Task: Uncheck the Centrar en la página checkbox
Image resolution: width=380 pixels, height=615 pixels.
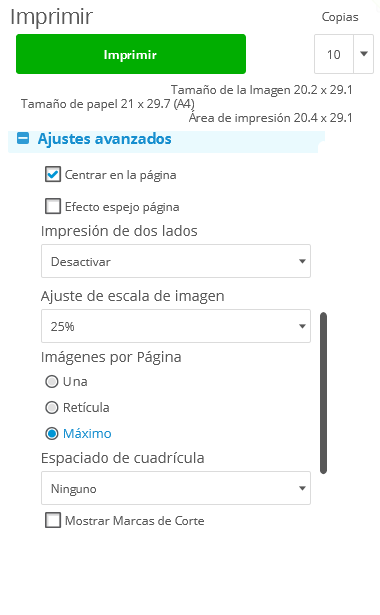Action: (53, 175)
